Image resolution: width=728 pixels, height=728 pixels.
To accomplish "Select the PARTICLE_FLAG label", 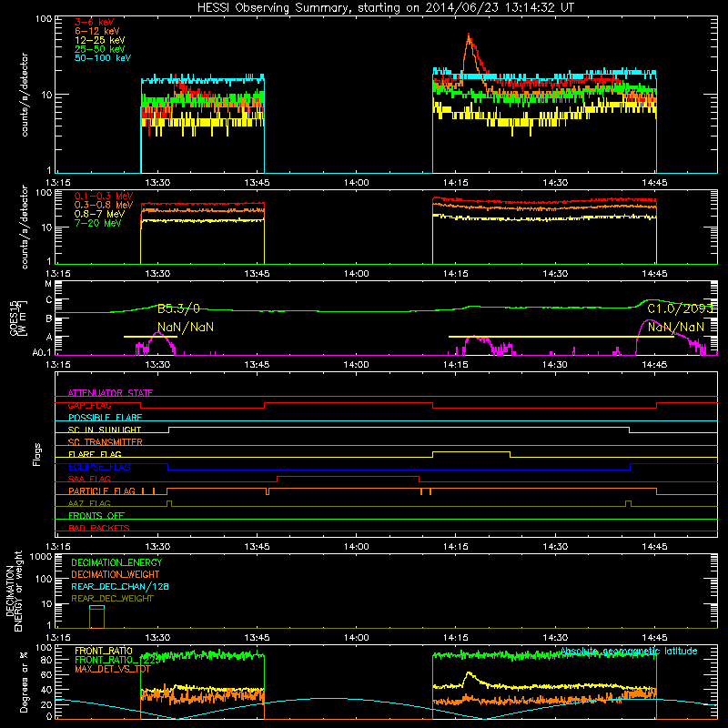I will point(102,491).
